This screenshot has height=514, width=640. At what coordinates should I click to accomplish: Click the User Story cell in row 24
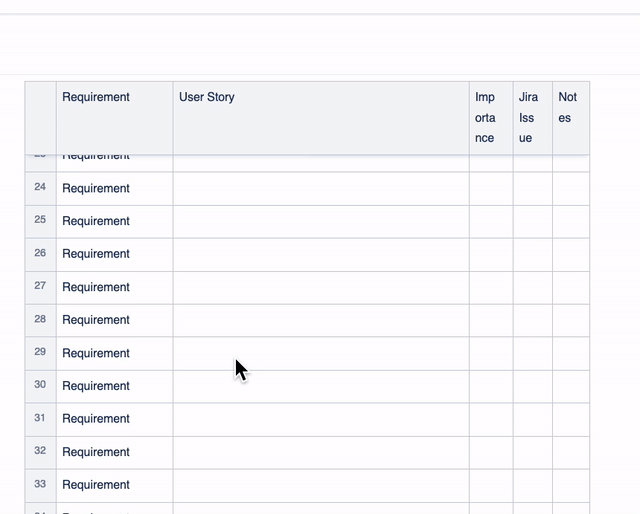321,189
